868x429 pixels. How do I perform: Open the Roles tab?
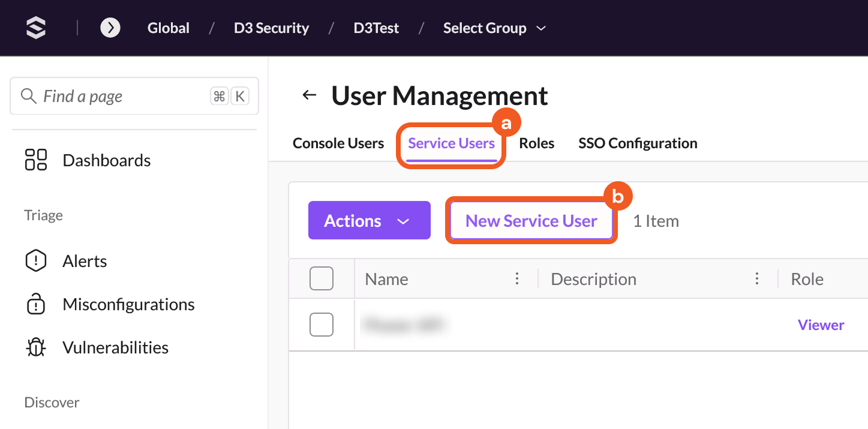tap(536, 143)
